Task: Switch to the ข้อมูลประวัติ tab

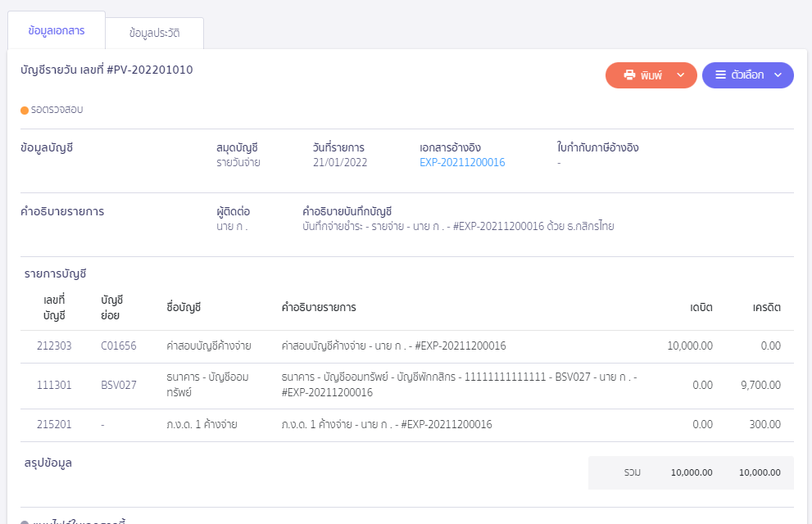Action: 154,33
